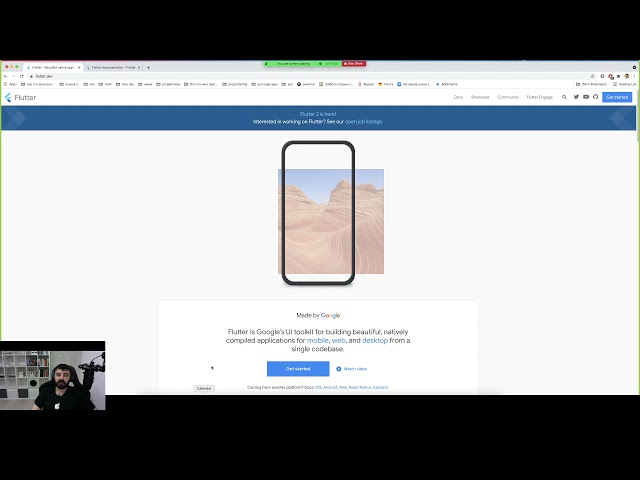
Task: Follow the 'mobile' link in description
Action: [318, 340]
